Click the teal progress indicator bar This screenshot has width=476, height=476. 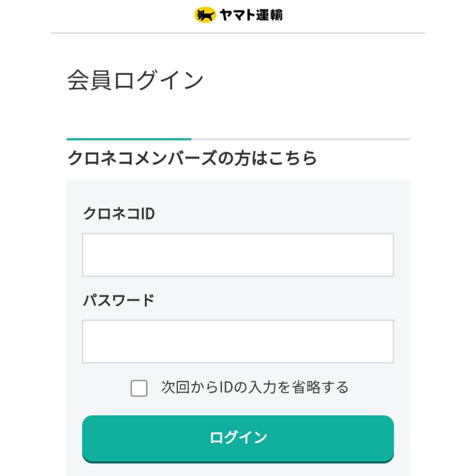128,139
